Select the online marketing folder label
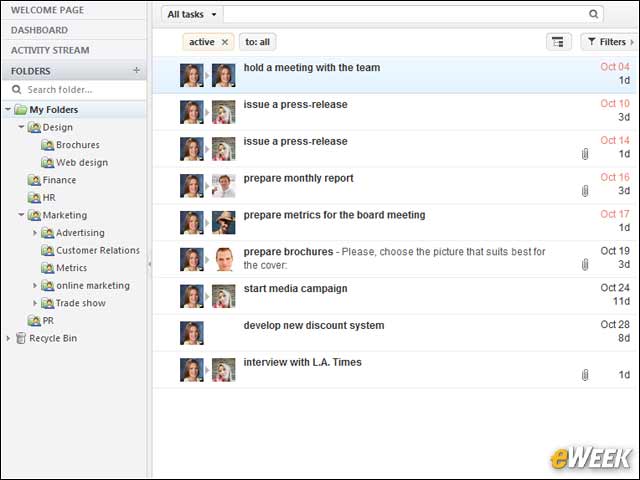640x480 pixels. coord(93,285)
